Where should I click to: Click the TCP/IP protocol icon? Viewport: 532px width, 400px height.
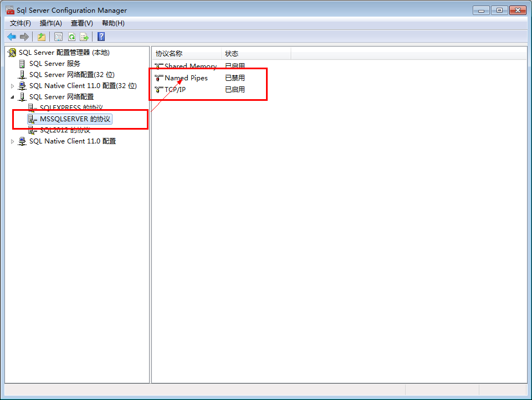click(x=159, y=90)
